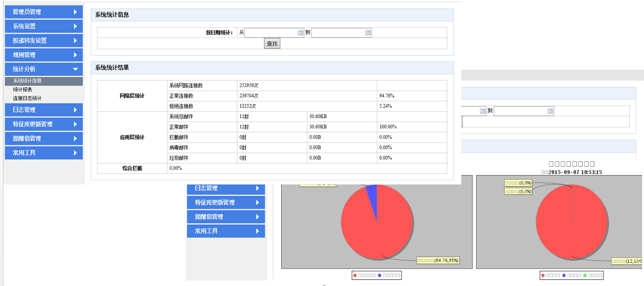Select the 系统统计信息 submenu item
644x286 pixels.
point(27,81)
